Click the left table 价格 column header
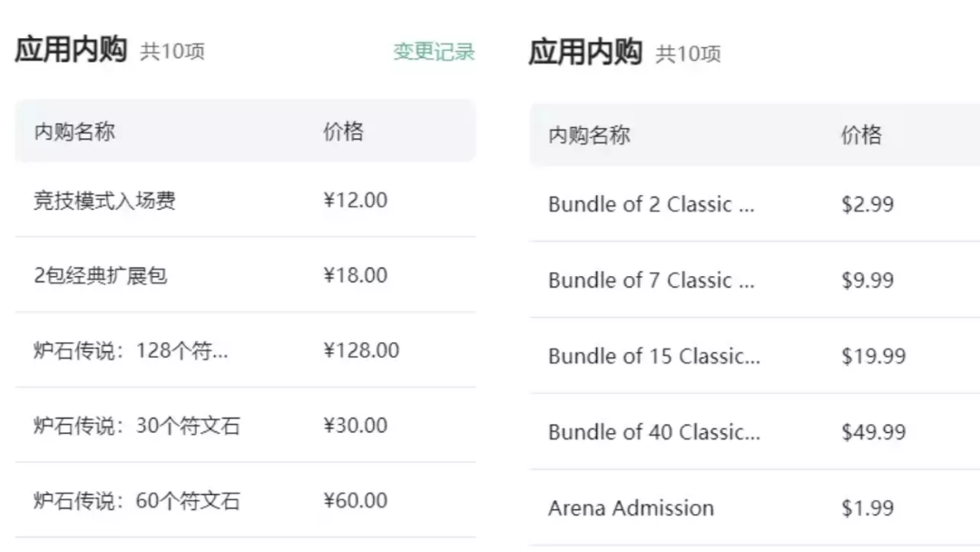This screenshot has height=552, width=980. pyautogui.click(x=343, y=132)
